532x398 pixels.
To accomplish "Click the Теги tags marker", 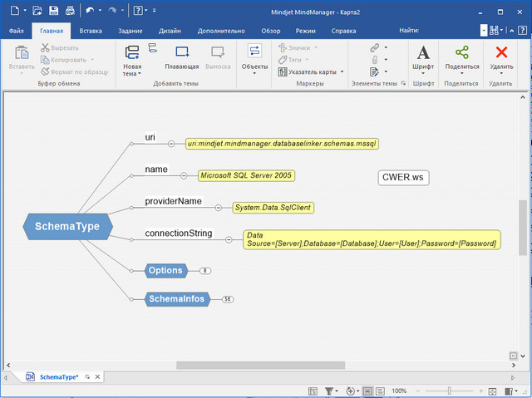I will (290, 60).
